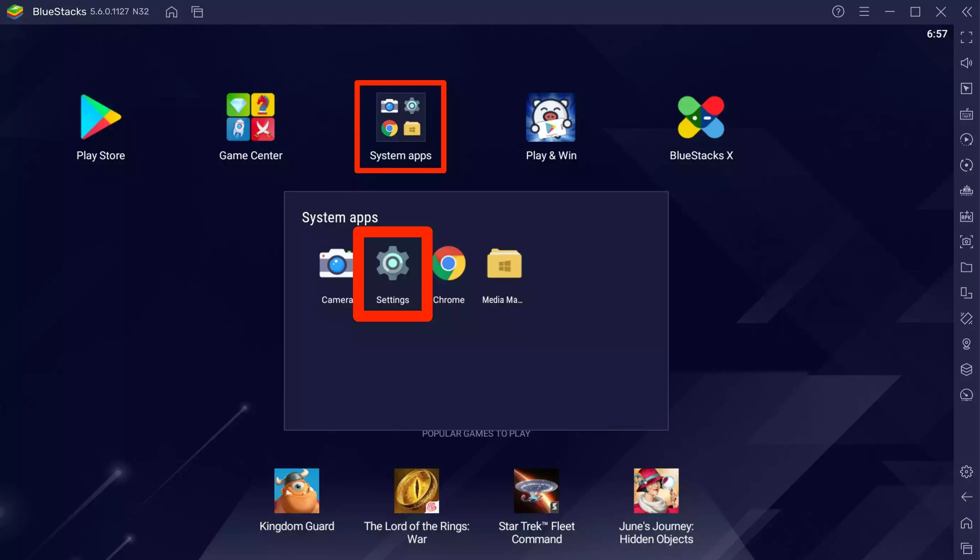
Task: Open BlueStacks settings gear in sidebar
Action: 966,472
